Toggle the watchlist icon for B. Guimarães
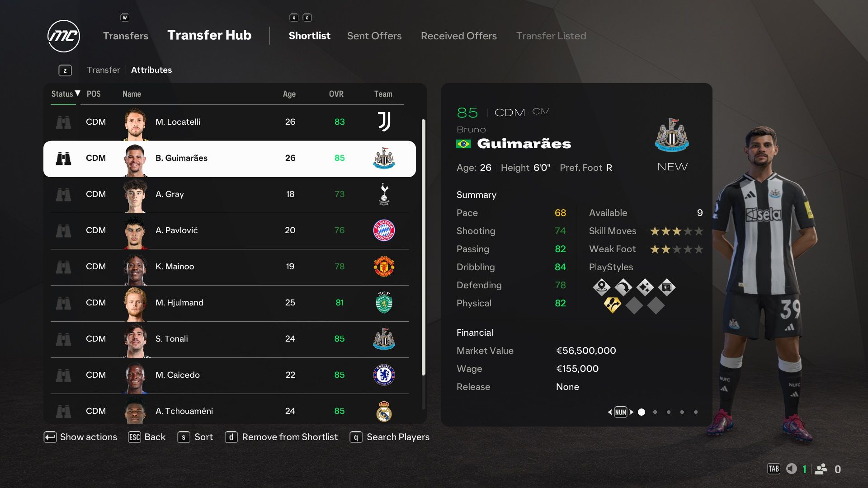 (62, 157)
